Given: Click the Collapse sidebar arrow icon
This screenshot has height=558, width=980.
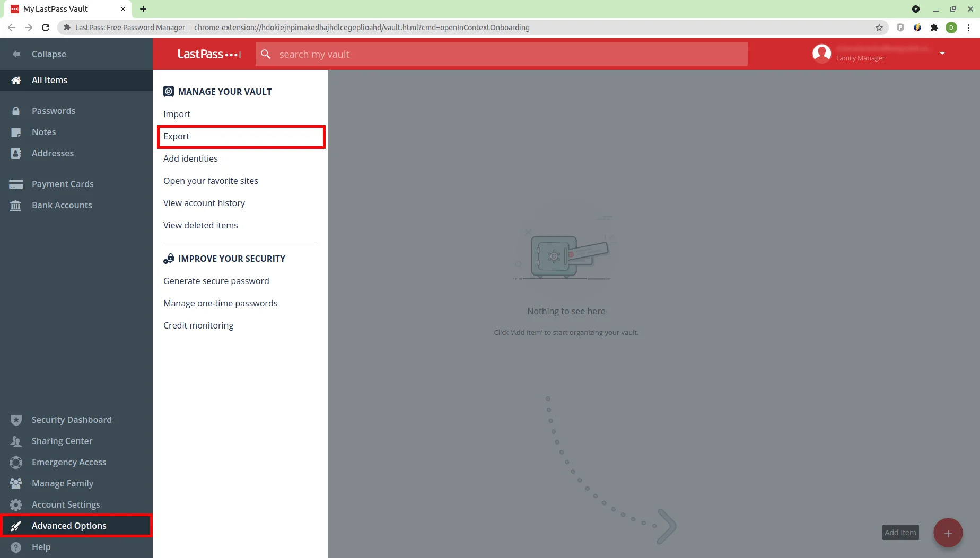Looking at the screenshot, I should point(16,54).
